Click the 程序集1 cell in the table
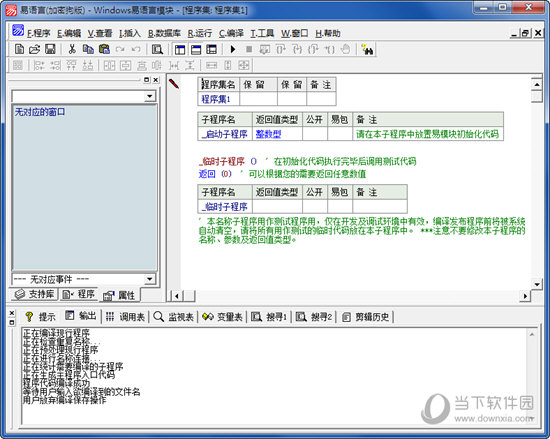 218,99
